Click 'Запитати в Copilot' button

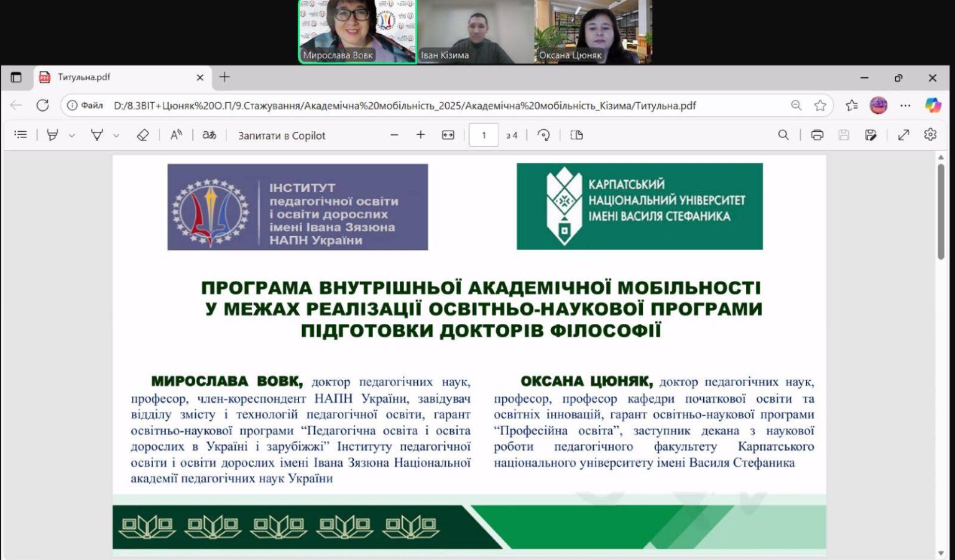click(282, 135)
